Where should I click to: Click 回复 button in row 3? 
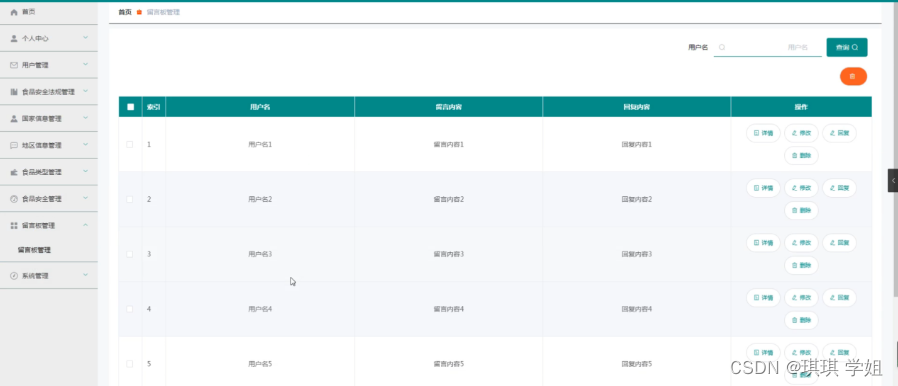[x=839, y=243]
